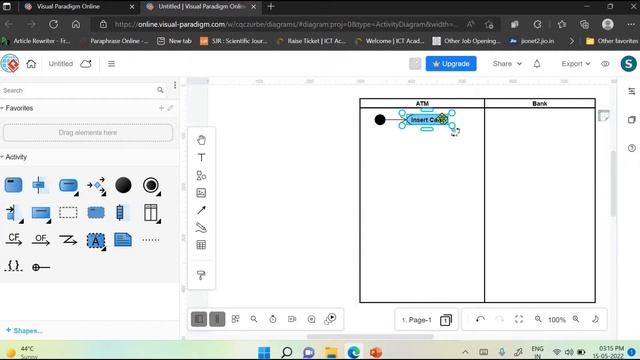Open the Insert Image tool
Viewport: 640px width, 360px height.
tap(201, 193)
